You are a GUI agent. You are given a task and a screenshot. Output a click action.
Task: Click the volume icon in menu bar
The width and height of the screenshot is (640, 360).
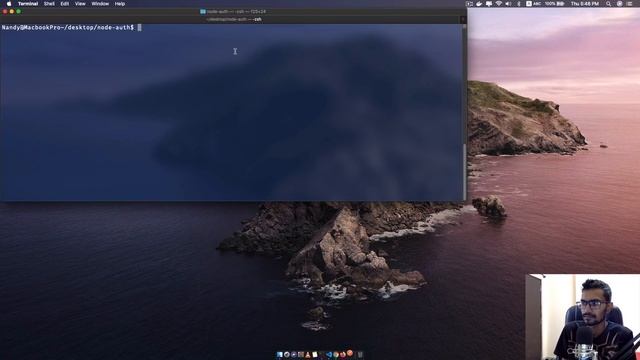pos(508,4)
